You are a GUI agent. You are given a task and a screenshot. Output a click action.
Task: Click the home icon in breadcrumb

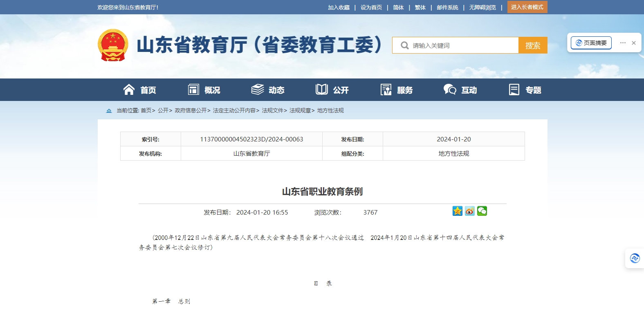coord(109,111)
